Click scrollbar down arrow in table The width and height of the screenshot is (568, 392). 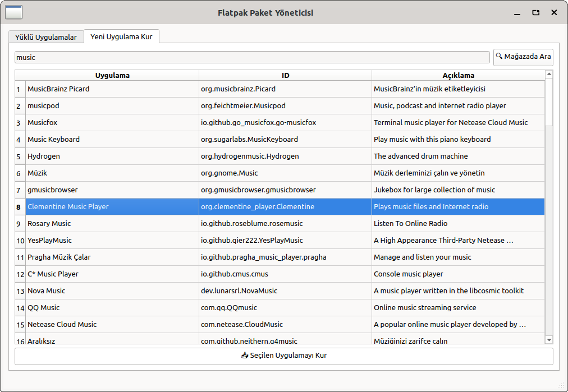coord(549,339)
